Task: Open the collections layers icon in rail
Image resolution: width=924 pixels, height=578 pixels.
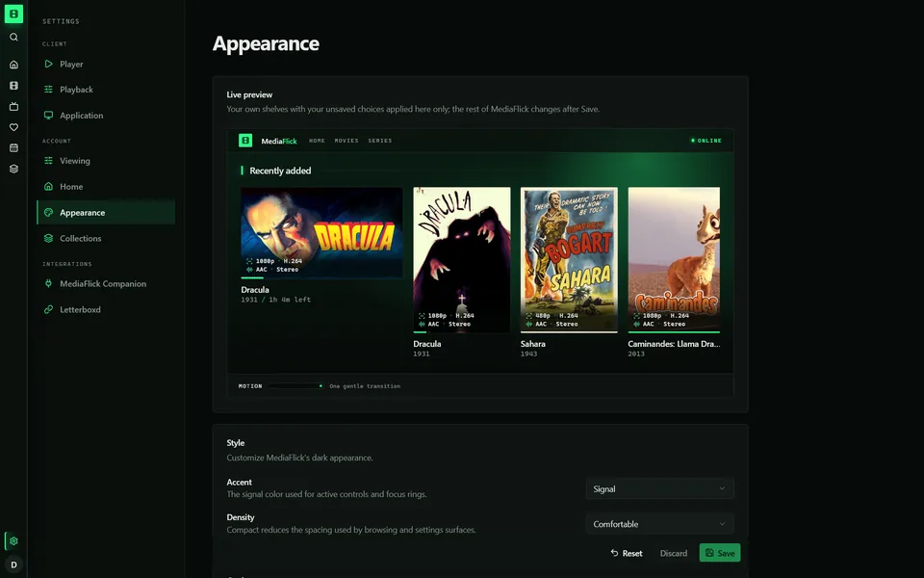Action: 13,169
